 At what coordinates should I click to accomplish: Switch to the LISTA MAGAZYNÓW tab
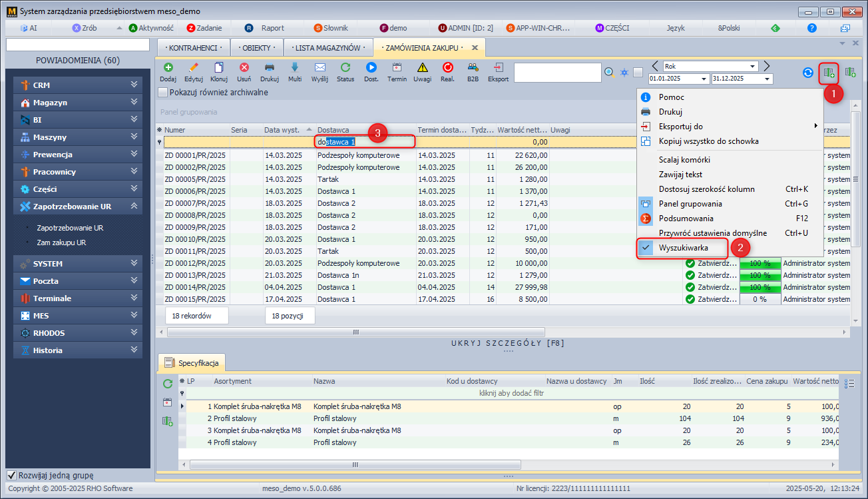pos(328,48)
